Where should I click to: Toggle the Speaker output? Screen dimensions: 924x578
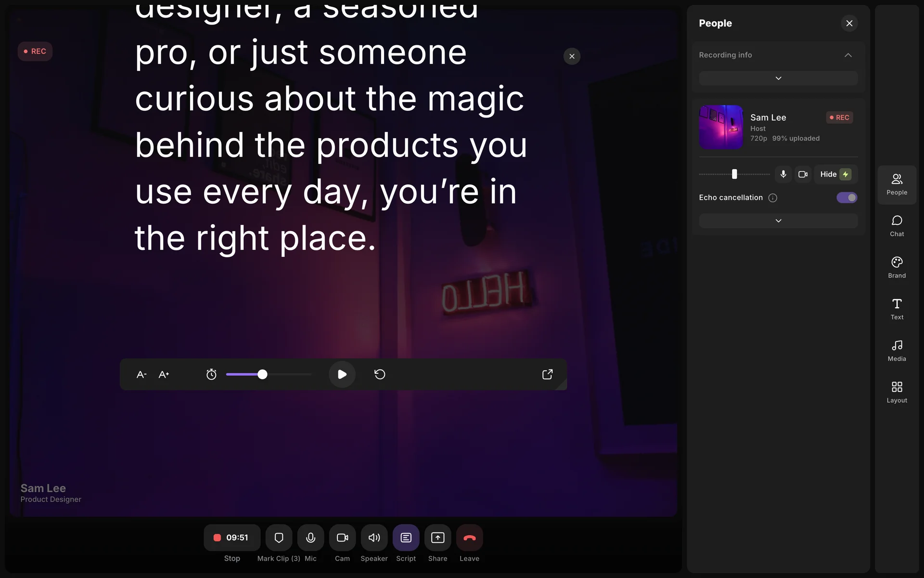(374, 538)
